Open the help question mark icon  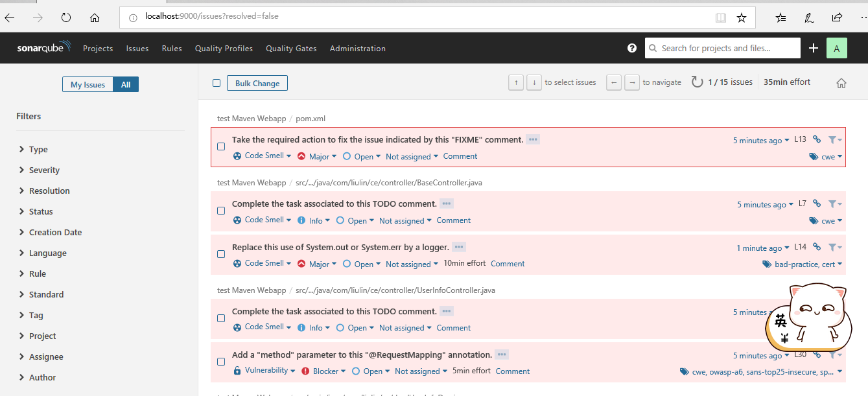click(x=632, y=48)
